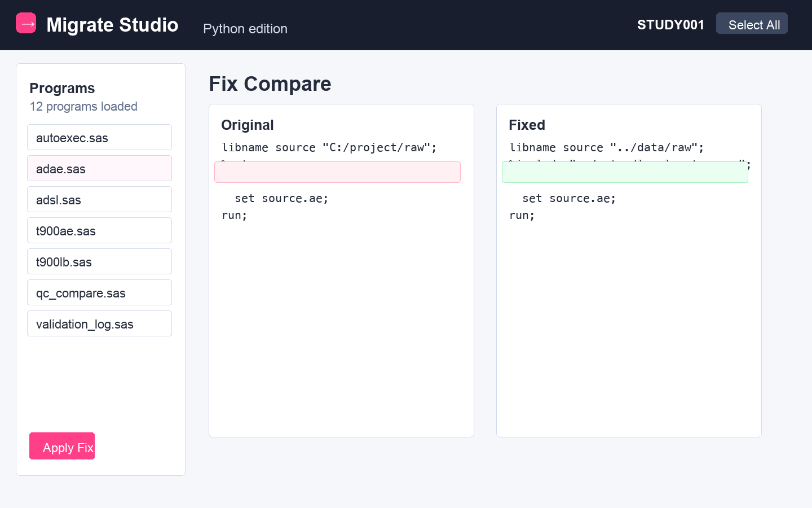
Task: Click the Original pane heading
Action: (x=248, y=125)
